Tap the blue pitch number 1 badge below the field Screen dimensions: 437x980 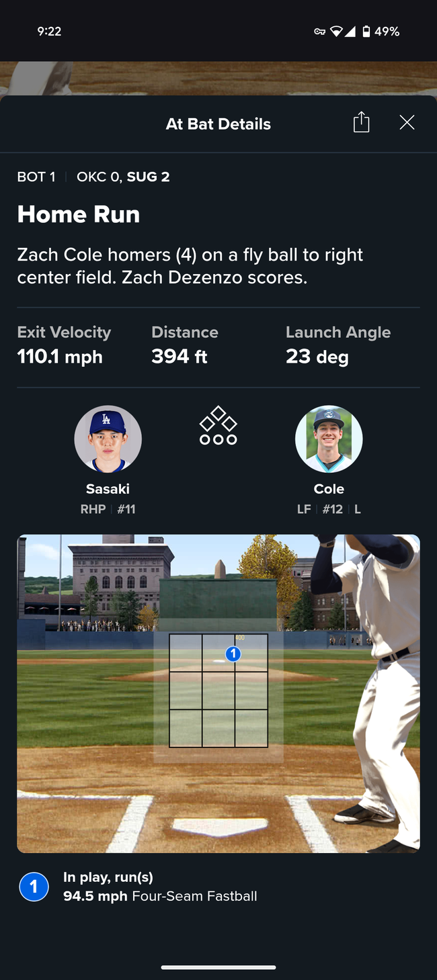[34, 887]
